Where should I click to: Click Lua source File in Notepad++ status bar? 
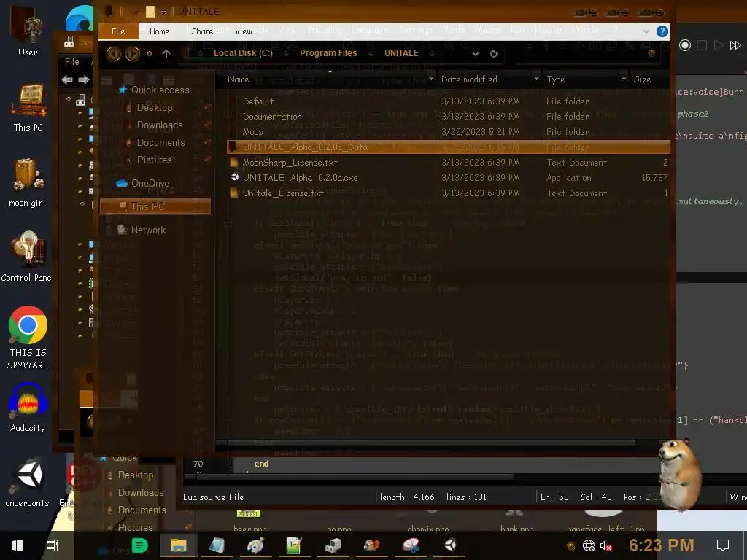tap(214, 497)
